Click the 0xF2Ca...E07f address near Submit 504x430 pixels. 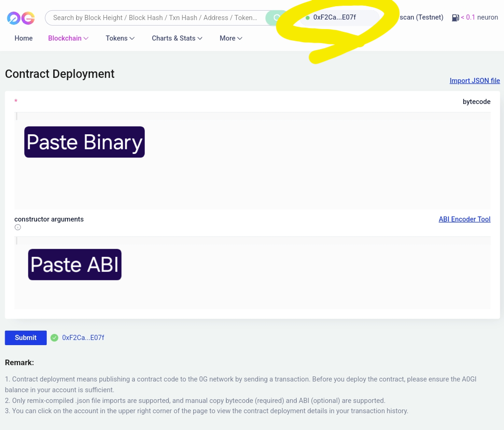(83, 338)
